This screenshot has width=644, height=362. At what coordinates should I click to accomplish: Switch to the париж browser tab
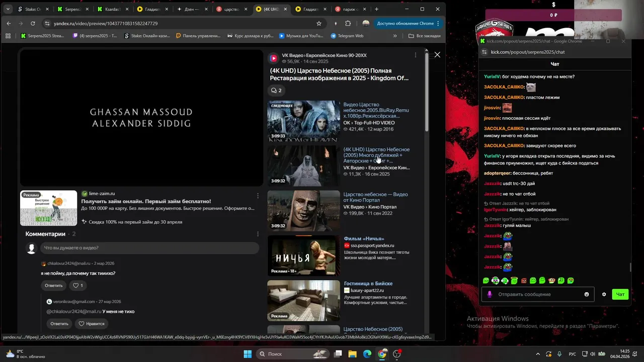(x=350, y=9)
